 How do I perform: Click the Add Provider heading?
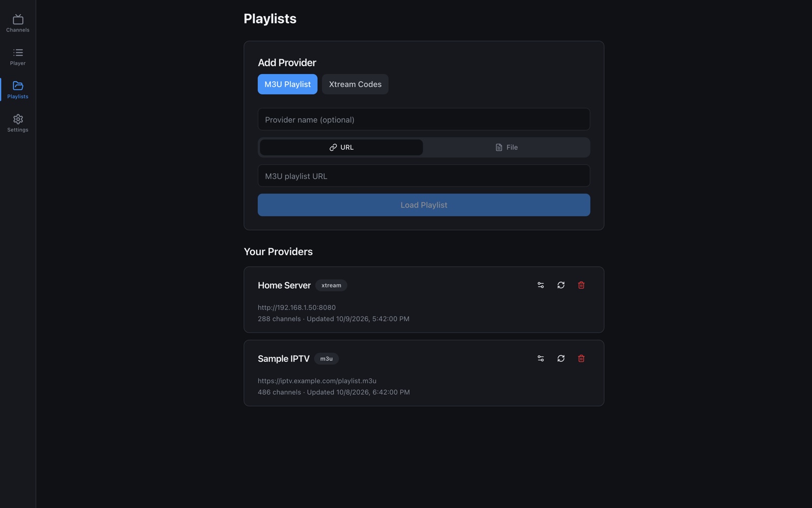(287, 62)
